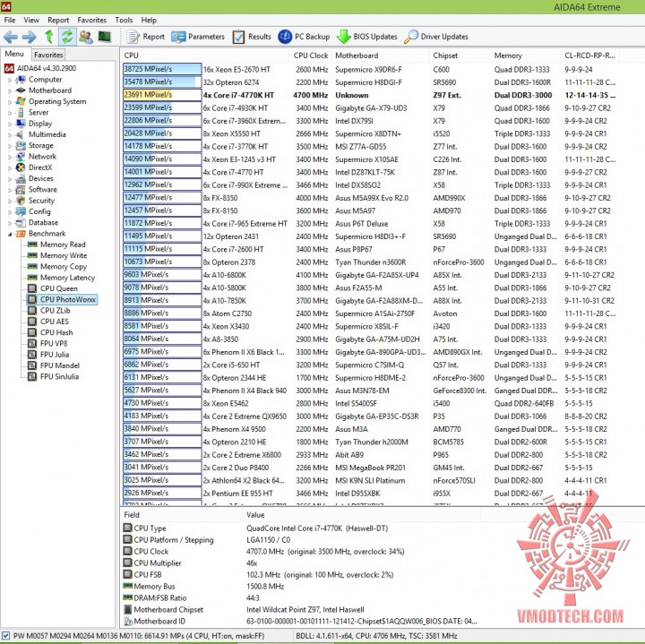Expand the Display tree node
The height and width of the screenshot is (644, 645).
coord(10,124)
